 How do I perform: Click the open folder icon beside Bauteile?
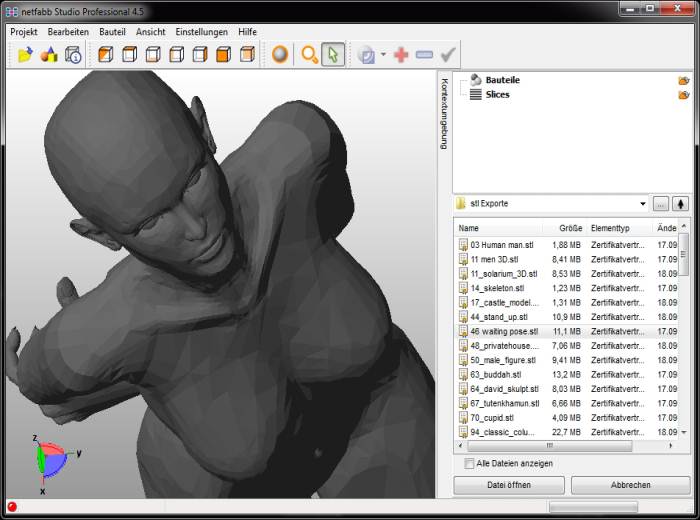(x=684, y=80)
